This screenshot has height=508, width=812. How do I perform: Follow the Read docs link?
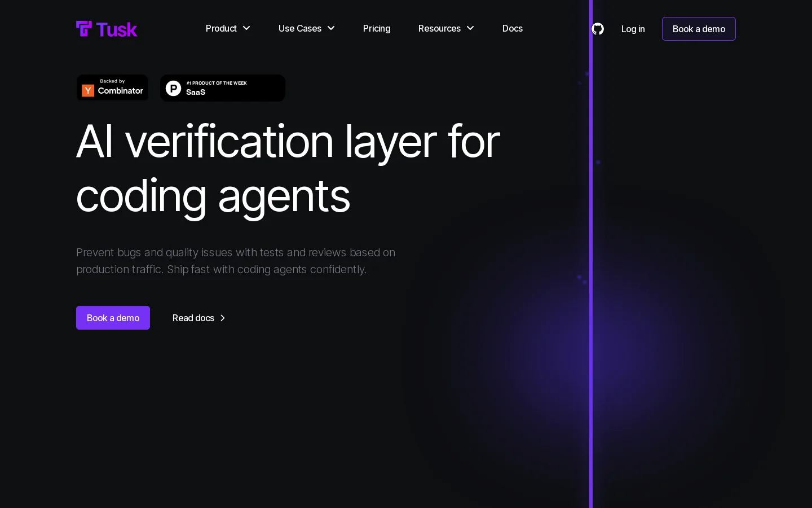coord(199,318)
